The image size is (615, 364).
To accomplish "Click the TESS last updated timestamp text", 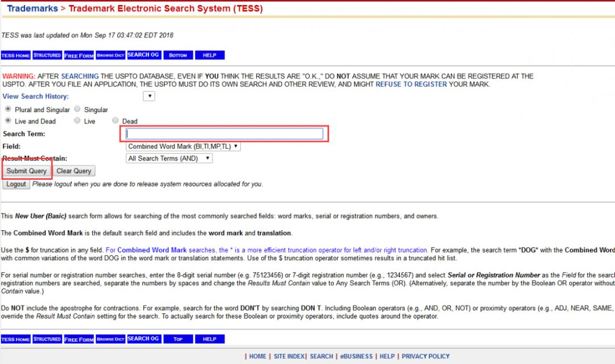I will click(87, 35).
